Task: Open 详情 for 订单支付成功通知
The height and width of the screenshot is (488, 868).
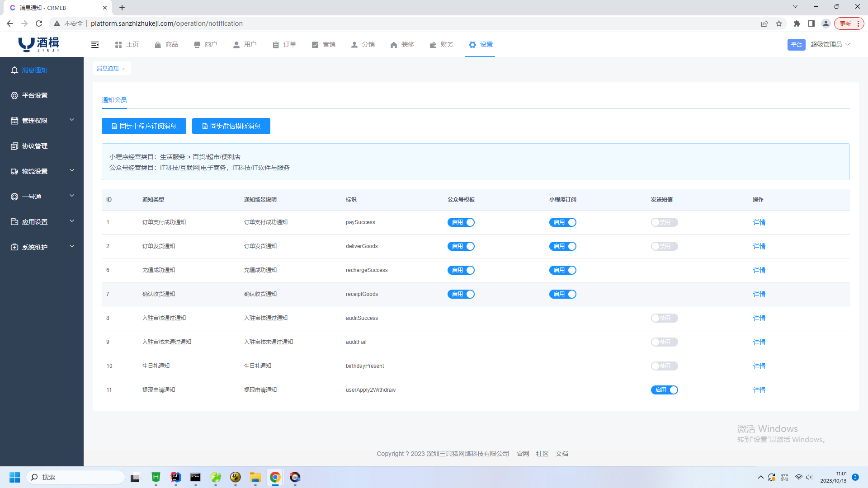Action: [759, 222]
